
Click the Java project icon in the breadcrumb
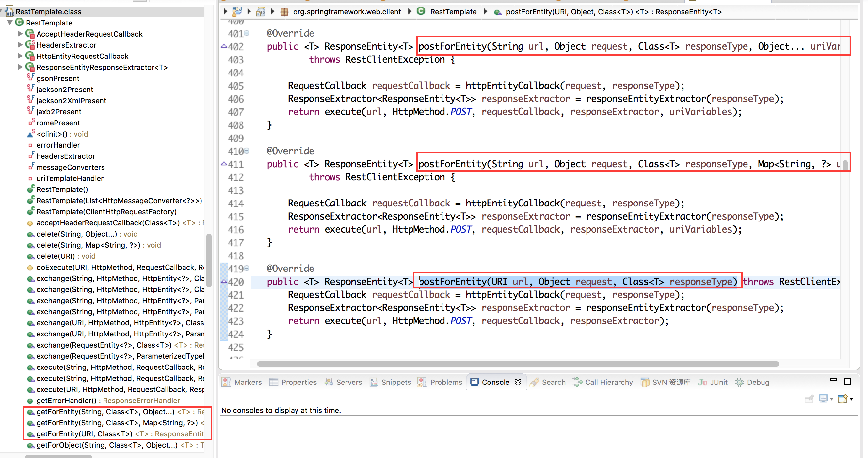pyautogui.click(x=237, y=12)
